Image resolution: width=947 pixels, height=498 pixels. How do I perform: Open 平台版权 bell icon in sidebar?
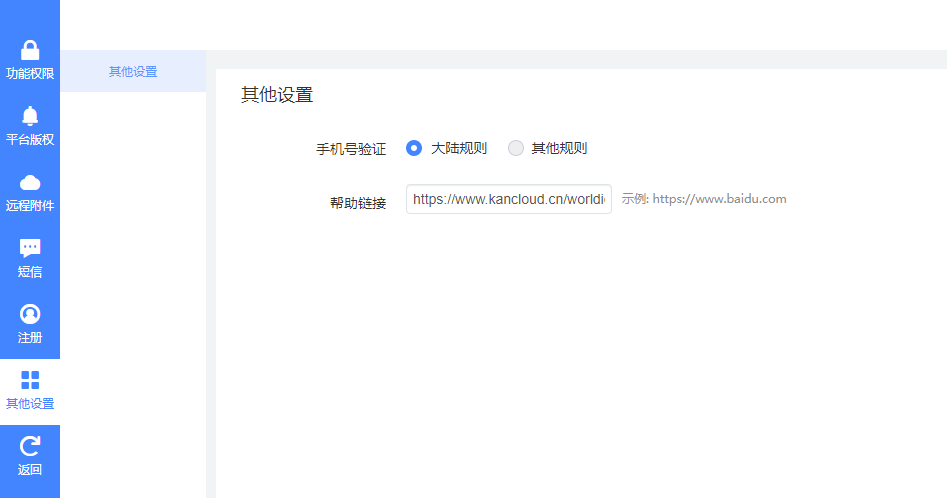[x=30, y=116]
